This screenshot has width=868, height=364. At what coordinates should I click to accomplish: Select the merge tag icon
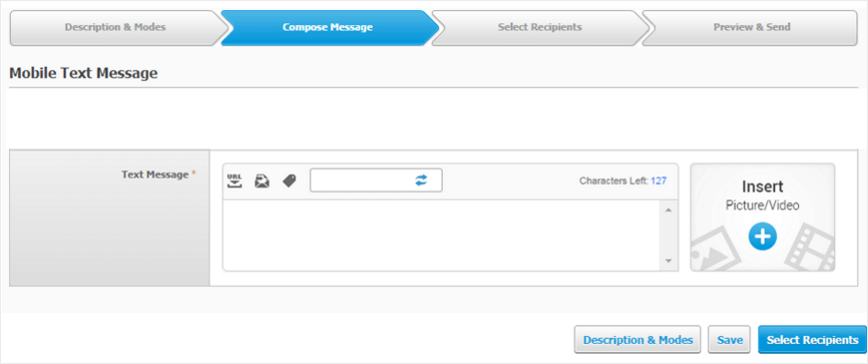click(289, 181)
